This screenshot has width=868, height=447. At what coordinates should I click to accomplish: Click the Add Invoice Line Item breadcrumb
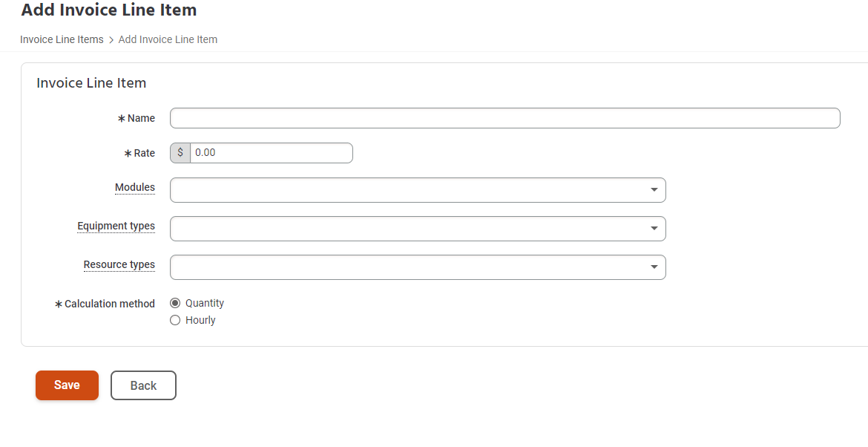168,39
